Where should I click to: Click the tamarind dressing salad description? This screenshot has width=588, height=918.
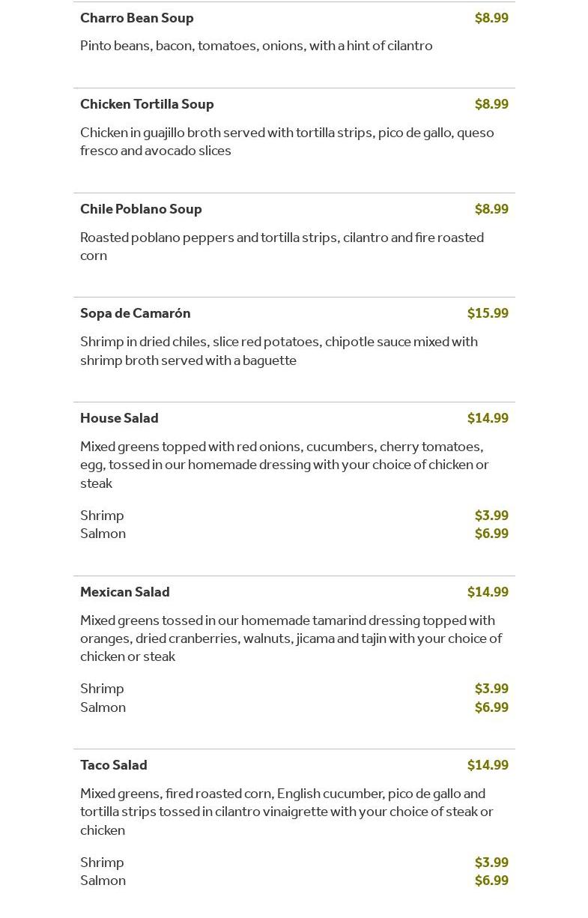[x=291, y=638]
